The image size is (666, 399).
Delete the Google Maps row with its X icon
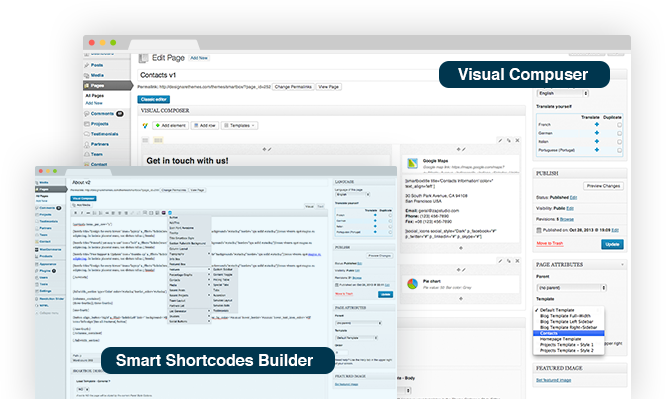point(517,140)
